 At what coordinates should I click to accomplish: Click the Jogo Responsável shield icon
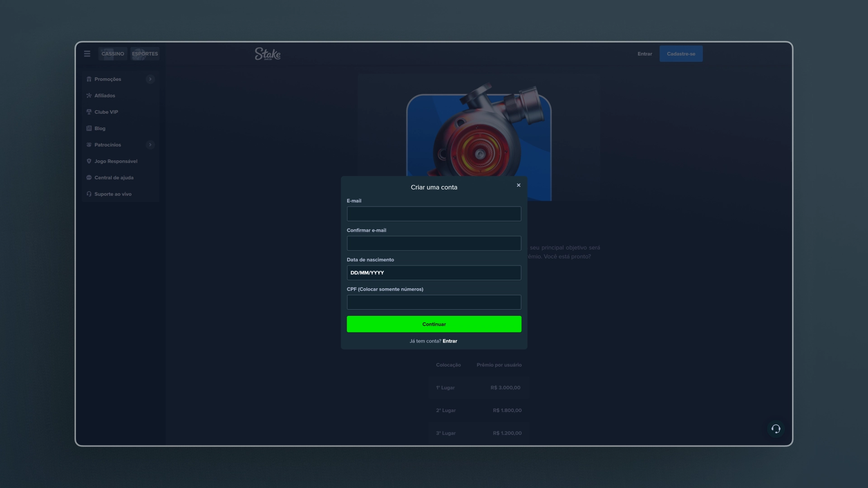(89, 161)
